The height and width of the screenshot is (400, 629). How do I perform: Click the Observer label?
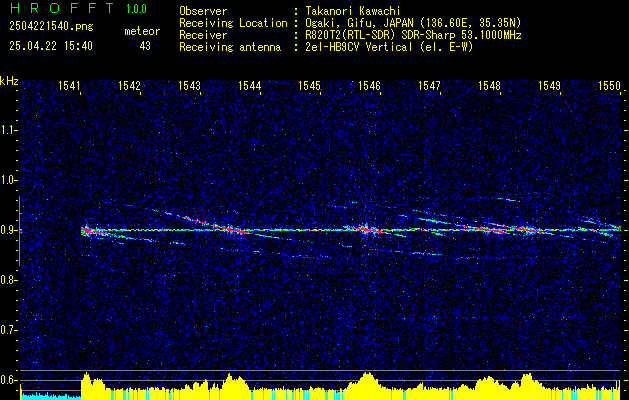pyautogui.click(x=203, y=11)
